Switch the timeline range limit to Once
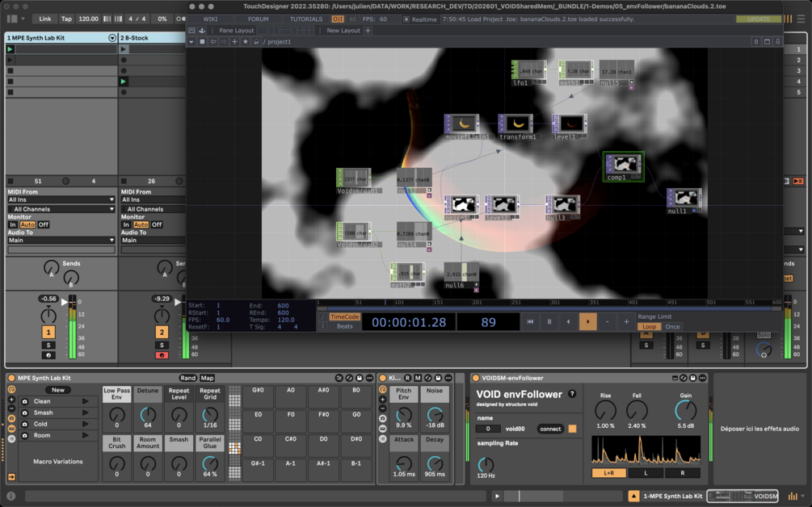Image resolution: width=812 pixels, height=507 pixels. click(x=672, y=326)
